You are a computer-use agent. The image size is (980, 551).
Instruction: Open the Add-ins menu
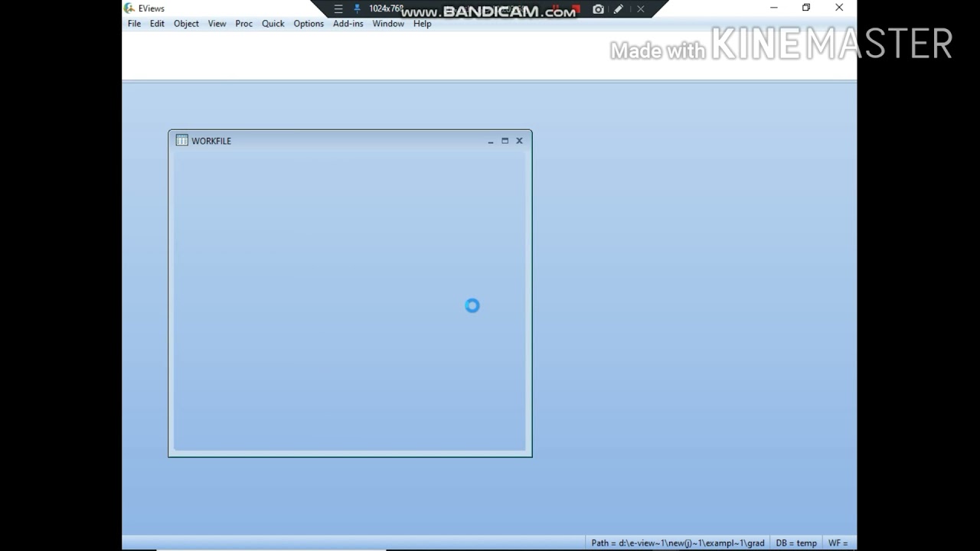(x=348, y=24)
